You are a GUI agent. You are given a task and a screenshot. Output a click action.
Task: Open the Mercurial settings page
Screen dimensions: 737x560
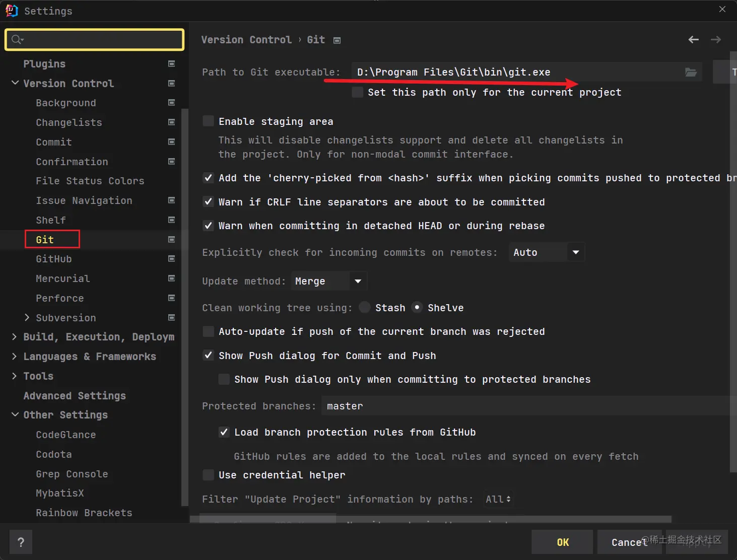[x=63, y=278]
